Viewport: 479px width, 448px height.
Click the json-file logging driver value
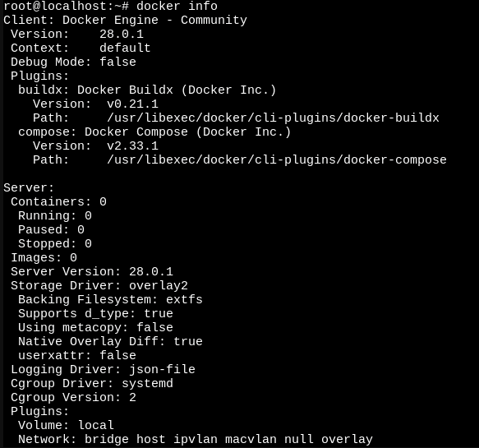pyautogui.click(x=162, y=369)
